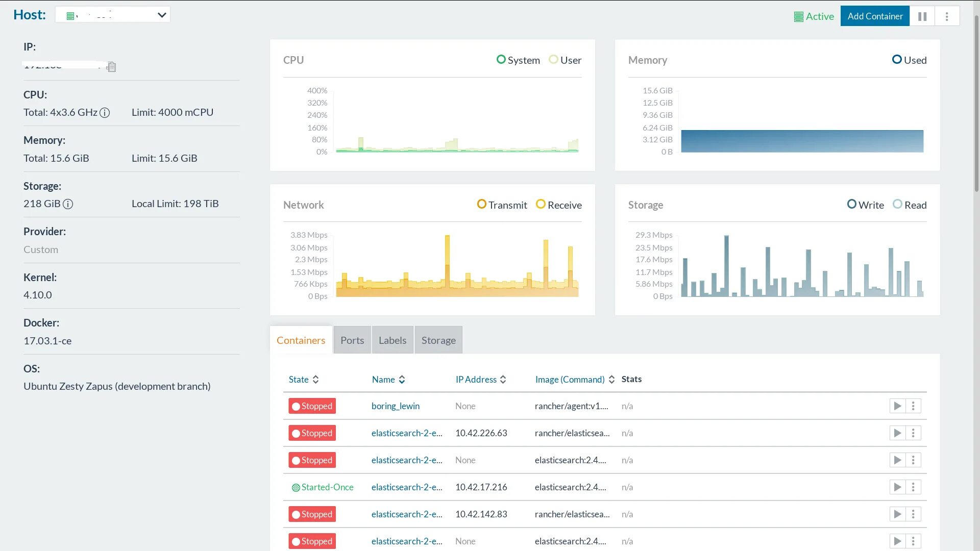The width and height of the screenshot is (980, 551).
Task: Click the info icon beside CPU total
Action: click(x=105, y=113)
